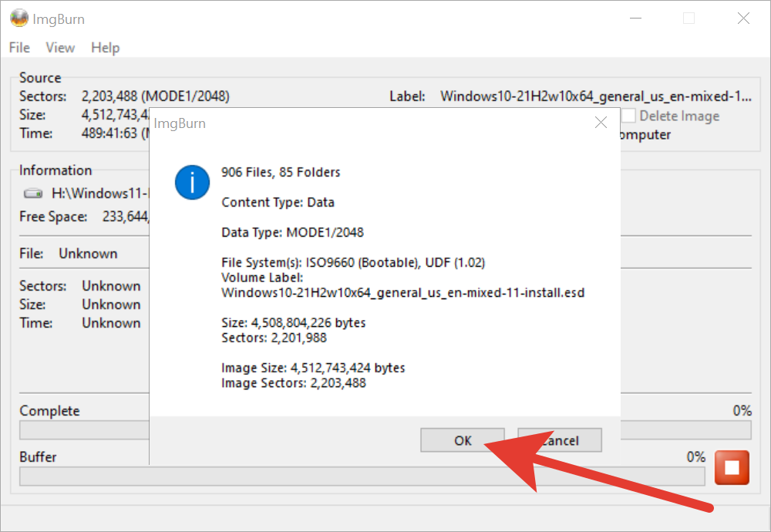
Task: Open the Help menu
Action: [105, 48]
